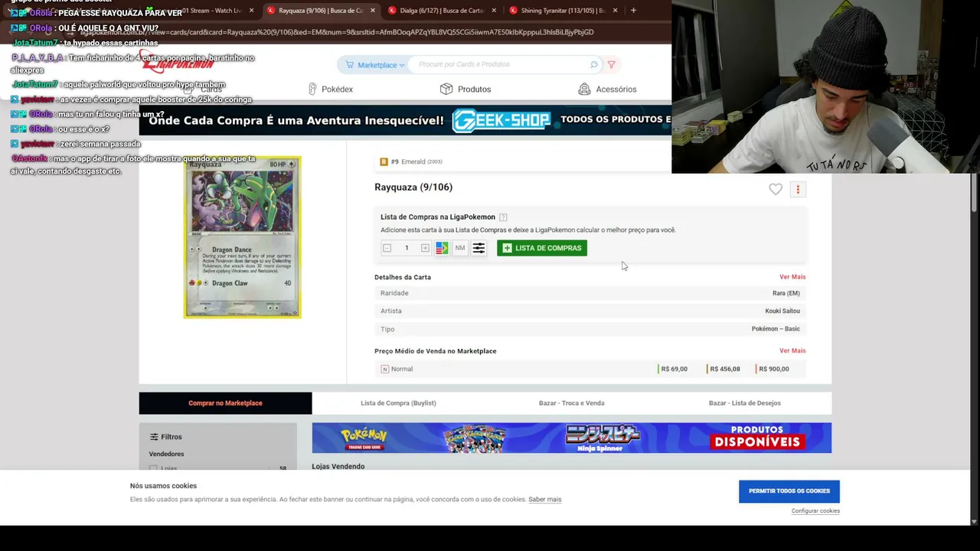
Task: Open the Pokédex menu
Action: [330, 89]
